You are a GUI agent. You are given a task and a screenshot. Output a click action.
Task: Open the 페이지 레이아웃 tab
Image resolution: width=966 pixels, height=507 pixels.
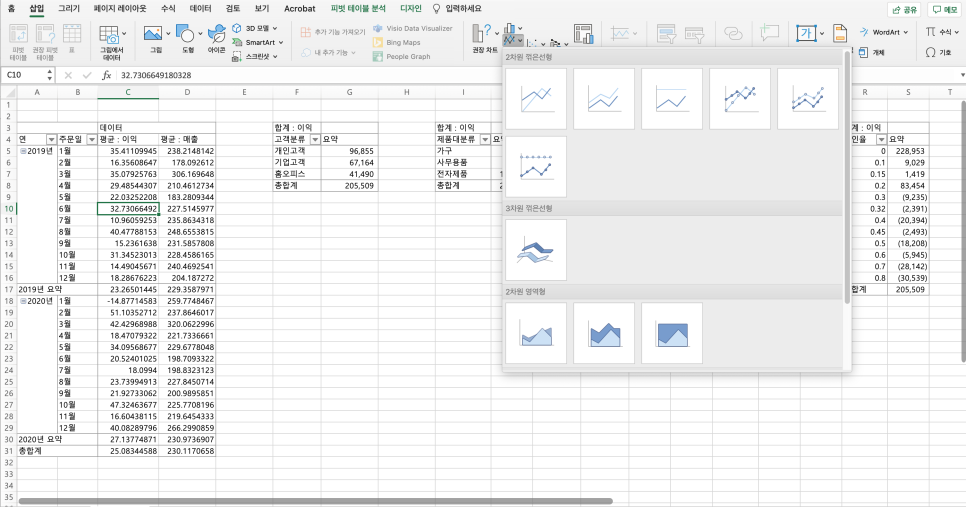coord(120,9)
